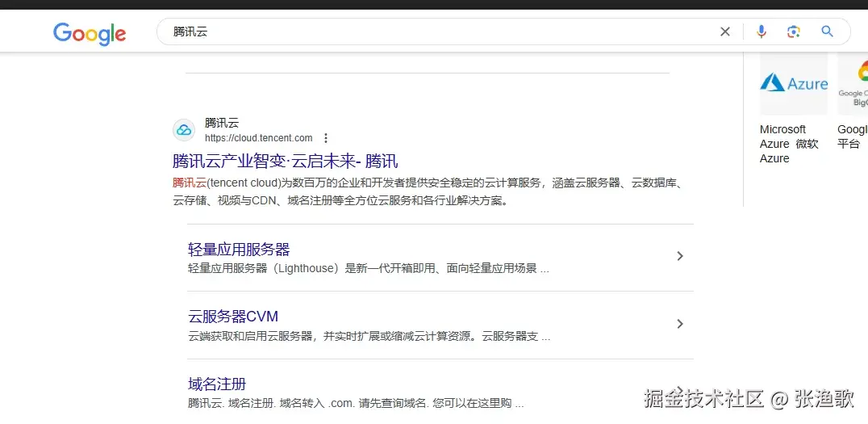Expand the 云服务器CVM chevron arrow
Image resolution: width=868 pixels, height=424 pixels.
(x=680, y=324)
